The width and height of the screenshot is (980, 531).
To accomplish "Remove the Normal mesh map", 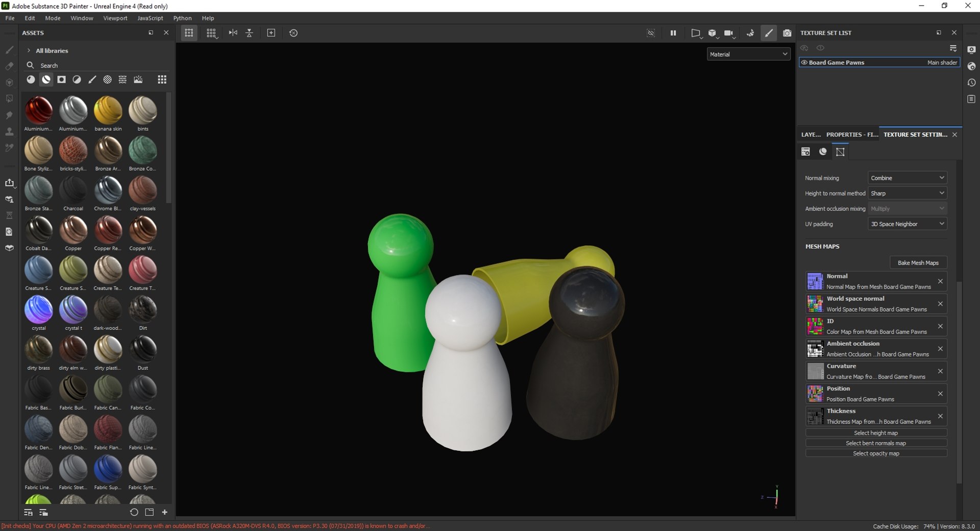I will click(940, 281).
